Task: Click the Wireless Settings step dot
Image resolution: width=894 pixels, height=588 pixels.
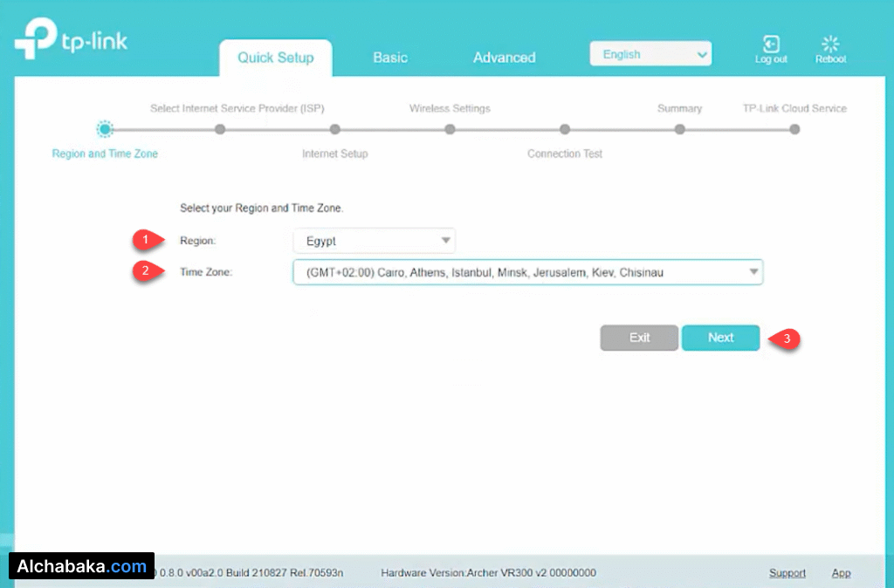Action: [450, 129]
